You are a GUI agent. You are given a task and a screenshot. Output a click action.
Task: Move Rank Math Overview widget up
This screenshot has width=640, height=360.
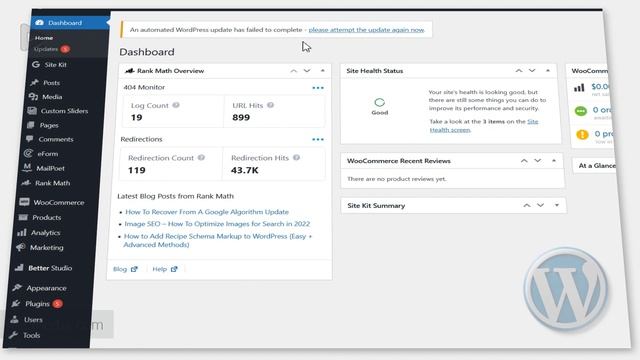293,71
